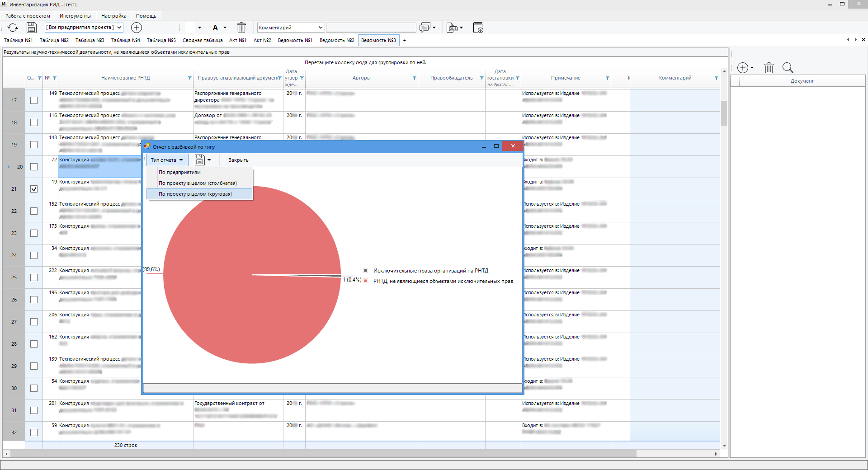Switch to Сводная таблица tab
The width and height of the screenshot is (868, 470).
click(x=203, y=40)
